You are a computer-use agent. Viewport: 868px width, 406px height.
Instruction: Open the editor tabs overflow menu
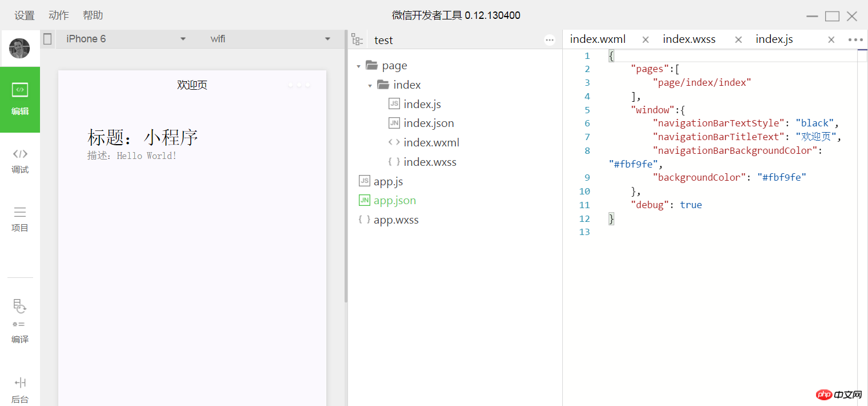pos(855,39)
